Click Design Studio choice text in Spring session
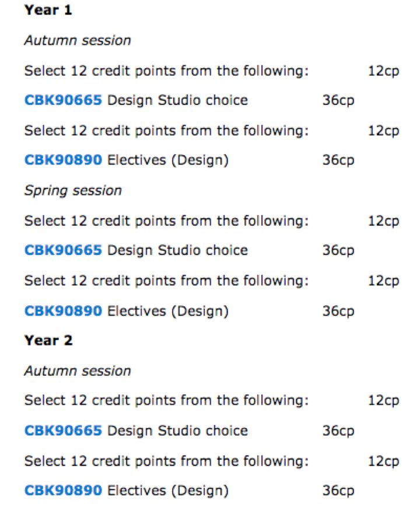The image size is (420, 511). coord(177,251)
